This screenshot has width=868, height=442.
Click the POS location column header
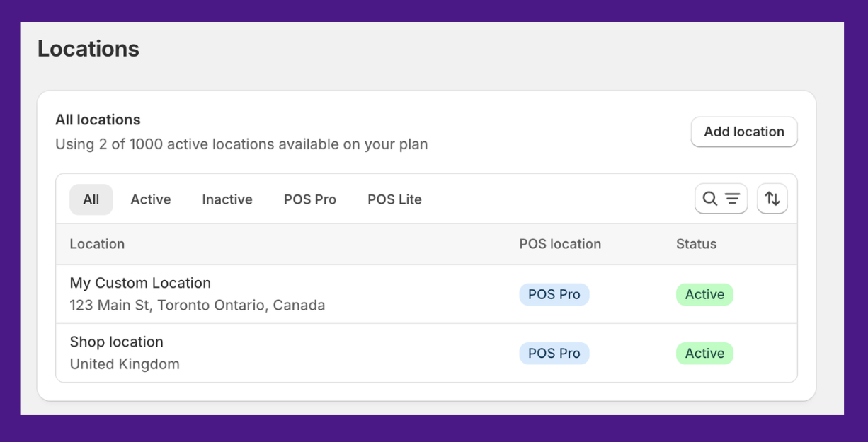tap(560, 244)
